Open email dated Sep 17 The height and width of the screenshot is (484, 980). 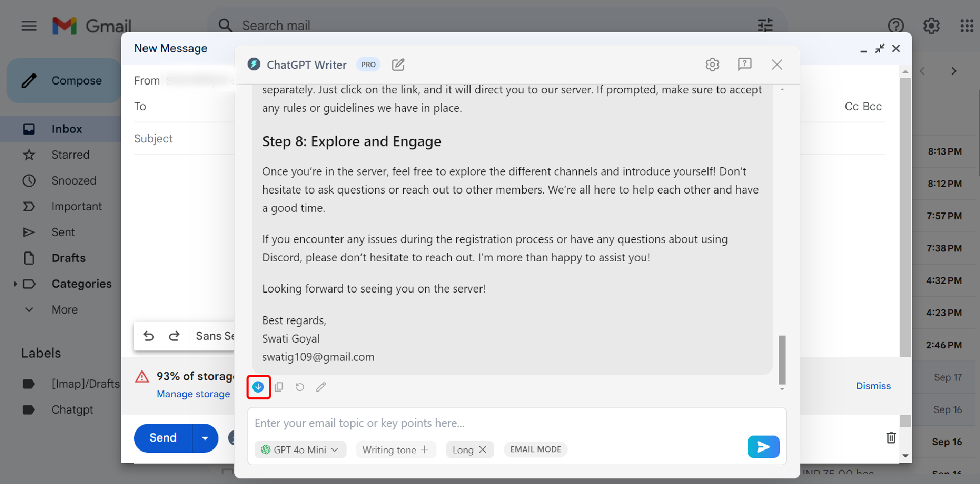coord(945,377)
